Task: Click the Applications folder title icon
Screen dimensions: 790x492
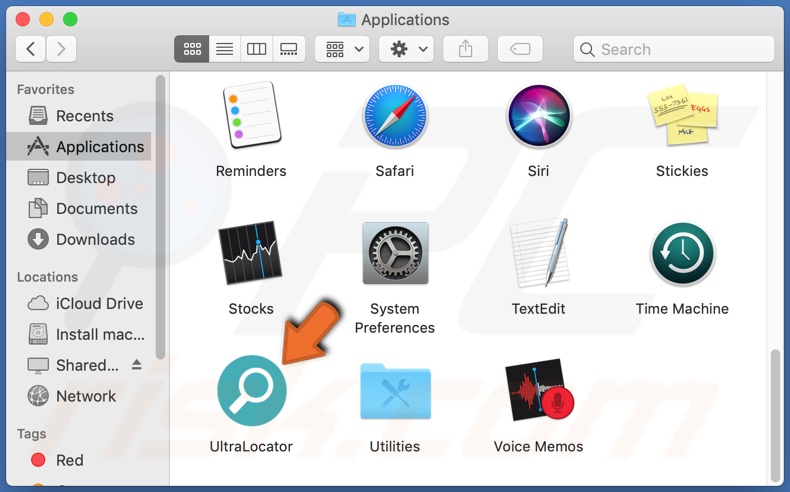Action: [346, 20]
